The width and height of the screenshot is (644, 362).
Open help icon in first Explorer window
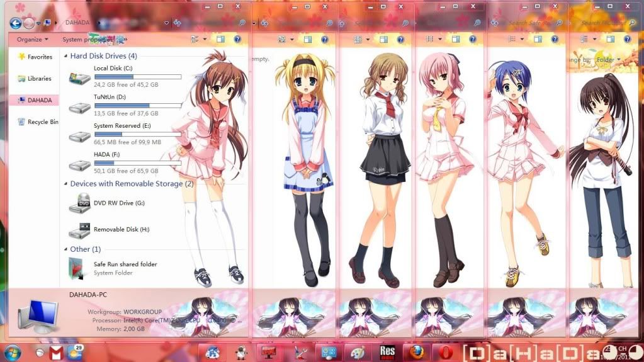coord(237,39)
